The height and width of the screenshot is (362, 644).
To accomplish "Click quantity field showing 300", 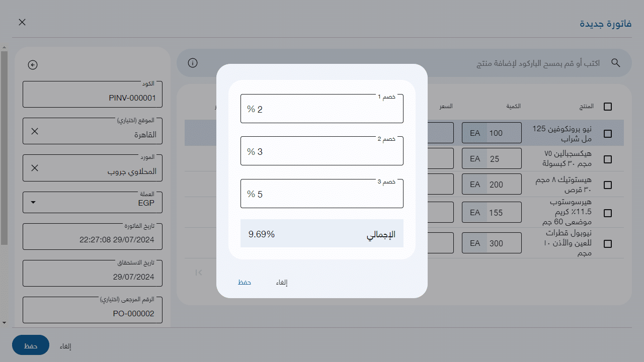I will coord(504,243).
